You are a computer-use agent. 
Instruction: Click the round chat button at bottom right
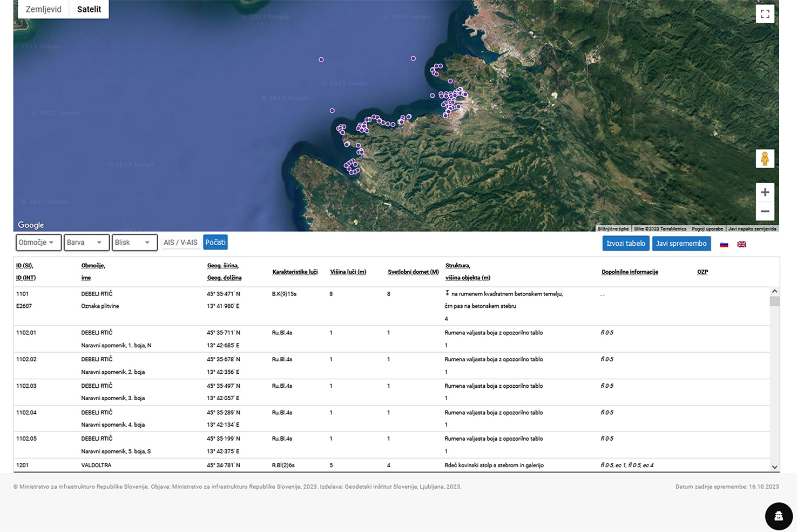[778, 516]
